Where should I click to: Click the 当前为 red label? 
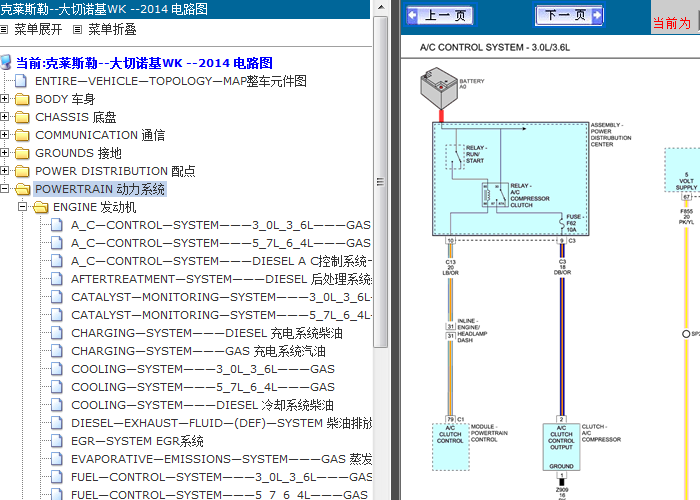(672, 23)
